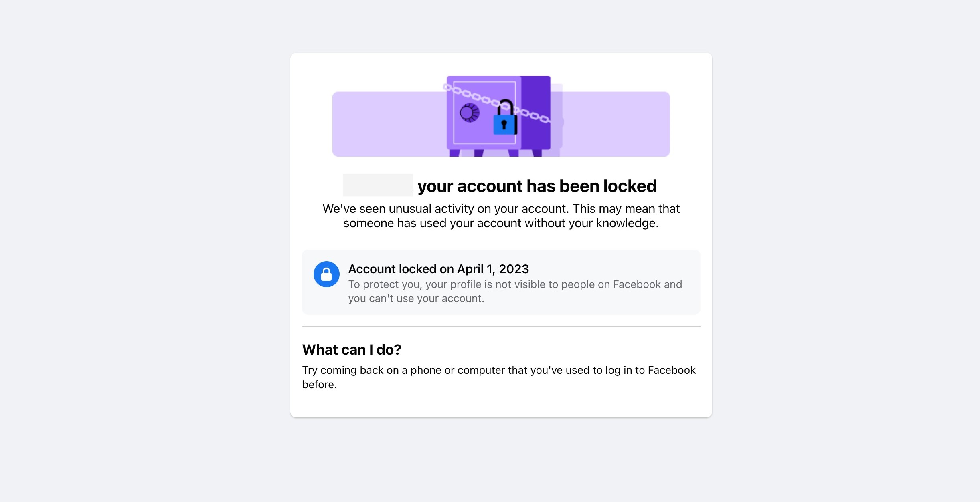Click the combination dial on the safe
This screenshot has height=502, width=980.
(x=469, y=113)
